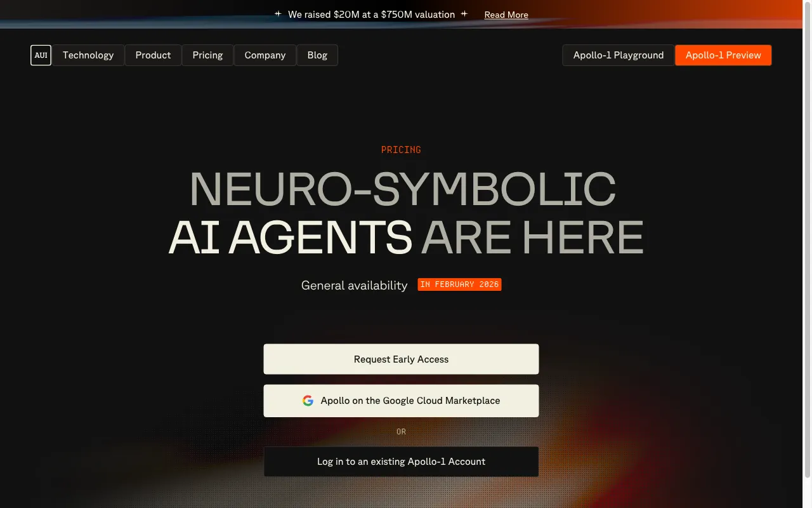Open the Product menu item
This screenshot has width=812, height=508.
tap(153, 55)
